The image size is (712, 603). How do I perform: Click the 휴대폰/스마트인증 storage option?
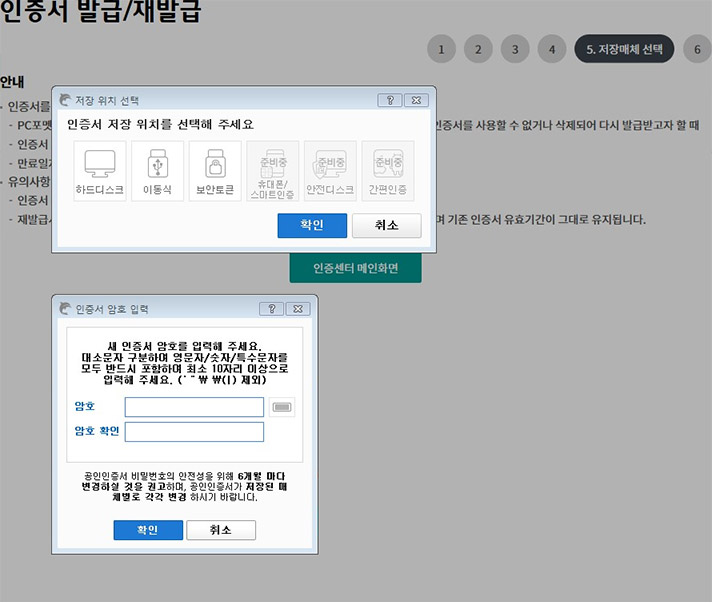[272, 171]
